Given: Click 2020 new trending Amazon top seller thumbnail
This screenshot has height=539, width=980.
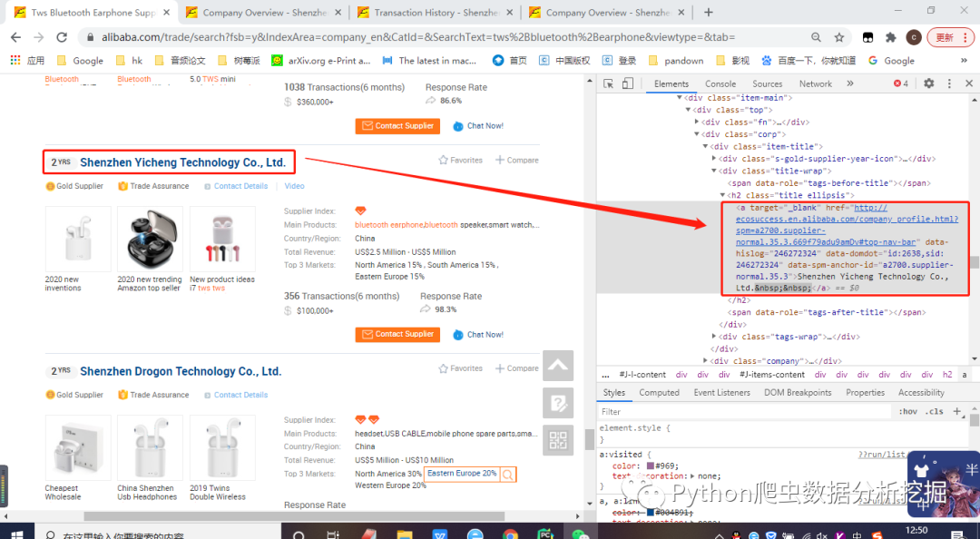Looking at the screenshot, I should pos(151,239).
